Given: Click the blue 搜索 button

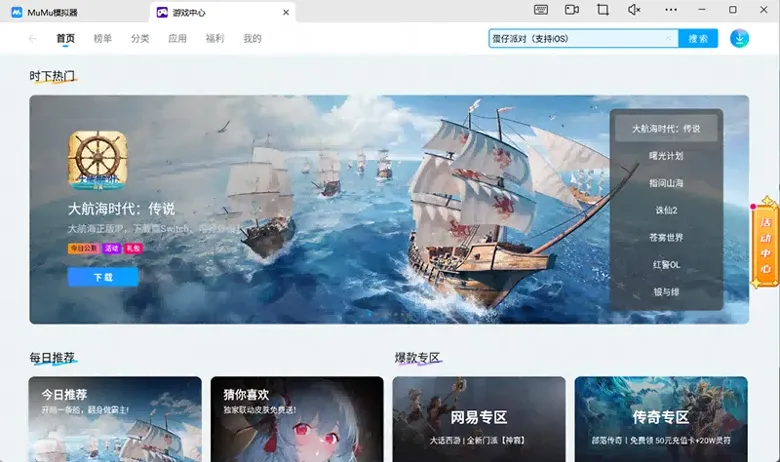Looking at the screenshot, I should tap(698, 39).
